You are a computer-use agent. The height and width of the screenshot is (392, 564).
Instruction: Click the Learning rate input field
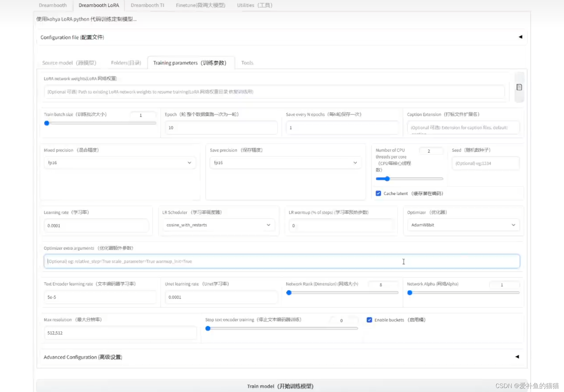pos(96,225)
